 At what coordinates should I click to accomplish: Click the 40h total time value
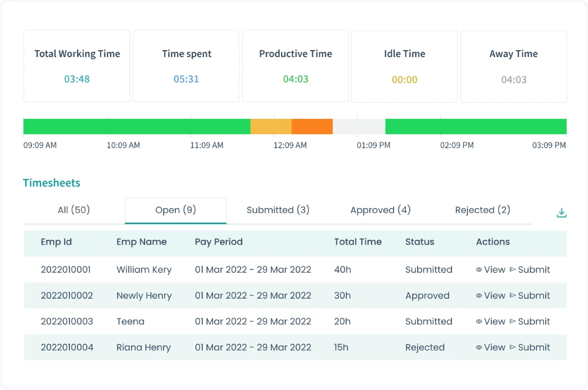(343, 269)
